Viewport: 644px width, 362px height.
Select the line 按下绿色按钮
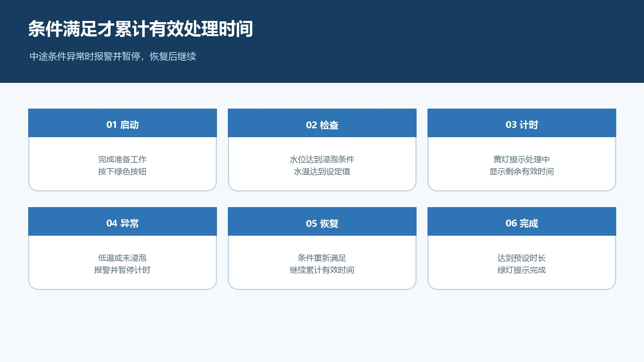[122, 171]
